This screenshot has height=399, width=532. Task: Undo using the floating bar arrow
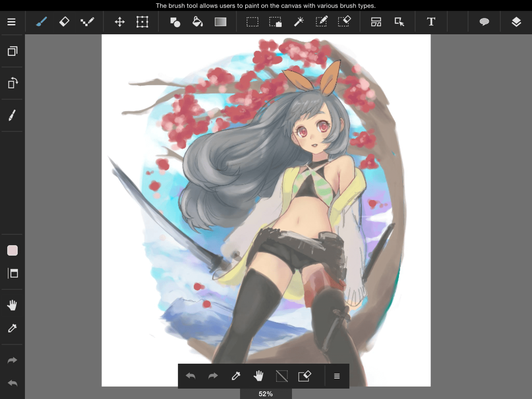pyautogui.click(x=190, y=376)
